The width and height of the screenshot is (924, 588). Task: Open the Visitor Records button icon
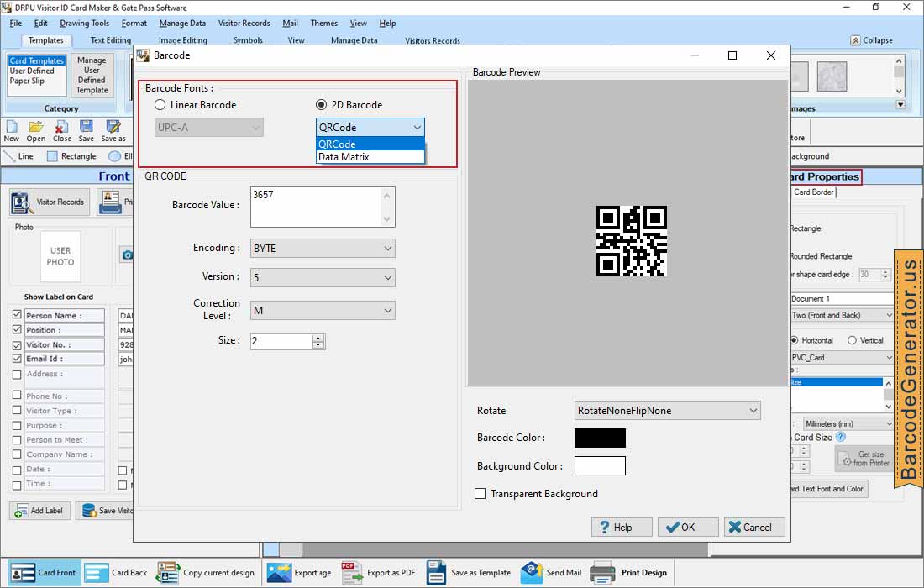pos(21,202)
